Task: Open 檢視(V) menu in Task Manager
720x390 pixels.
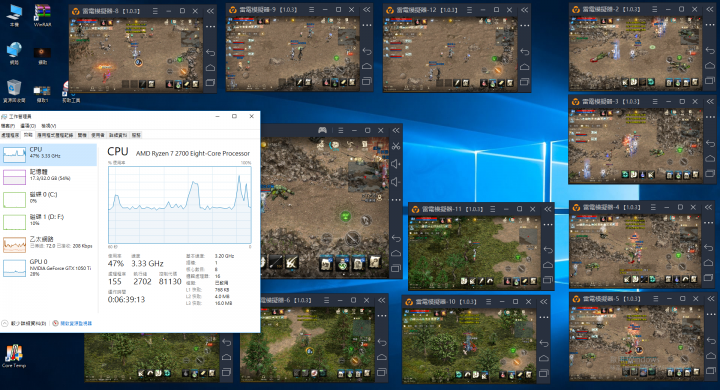Action: [49, 126]
